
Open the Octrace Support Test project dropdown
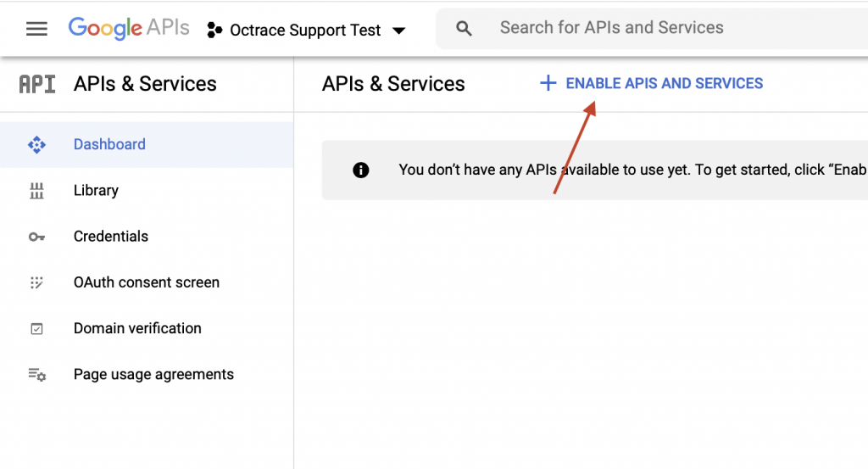(x=306, y=30)
